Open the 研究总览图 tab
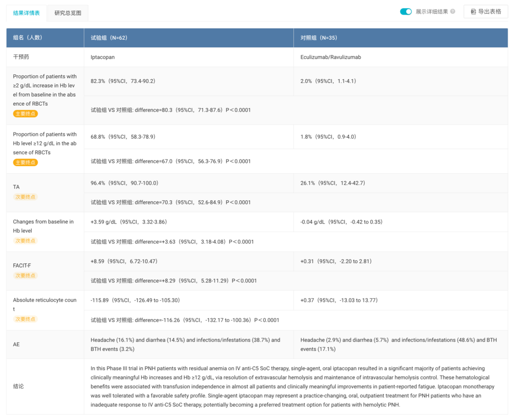The width and height of the screenshot is (511, 420). [68, 13]
